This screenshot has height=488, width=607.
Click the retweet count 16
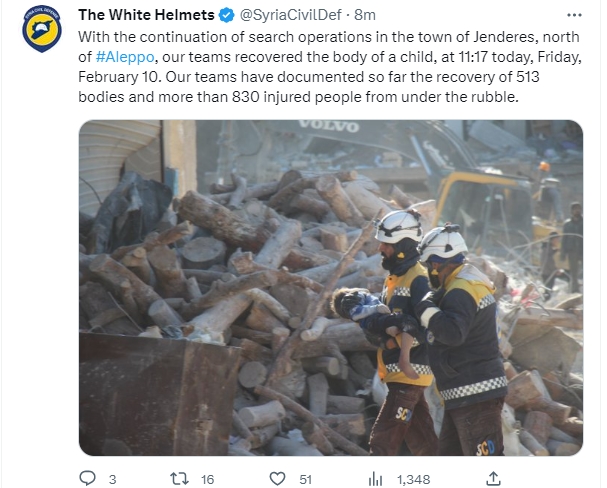point(207,479)
